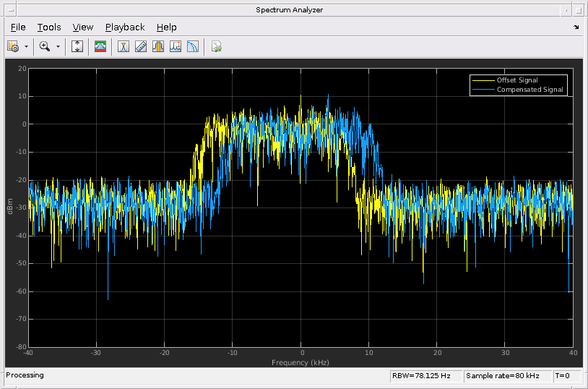This screenshot has height=389, width=588.
Task: Open Spectrum Settings from the toolbar
Action: pos(100,46)
